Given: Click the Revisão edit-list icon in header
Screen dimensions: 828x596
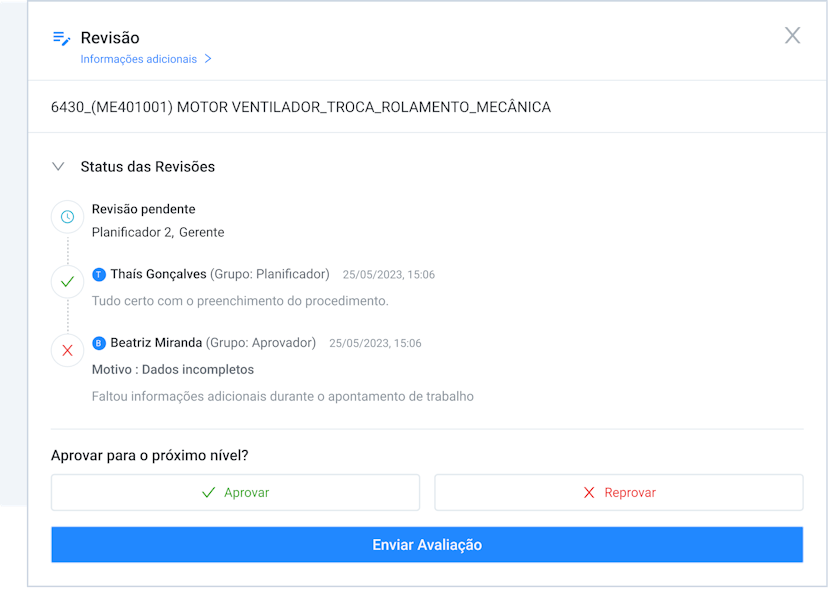Looking at the screenshot, I should coord(61,38).
